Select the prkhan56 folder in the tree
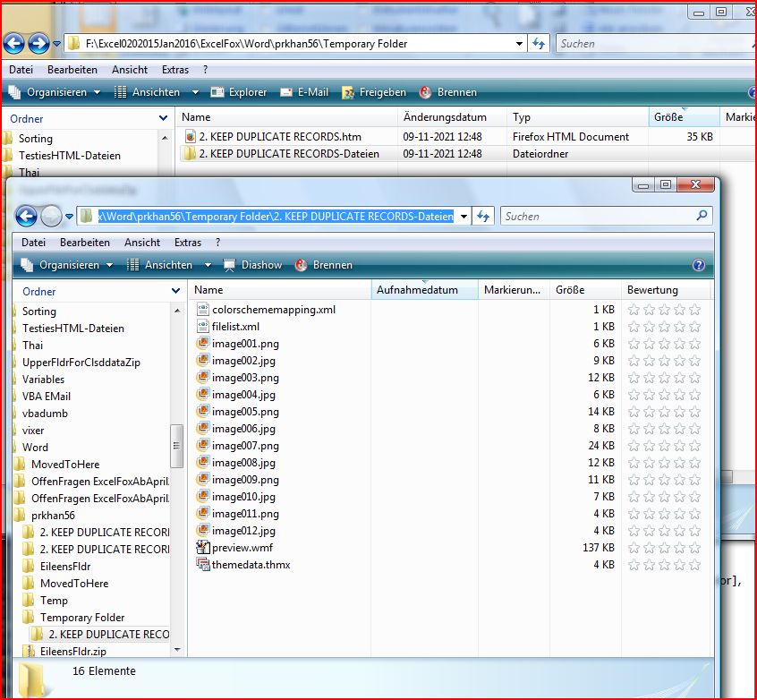The width and height of the screenshot is (757, 700). 53,516
